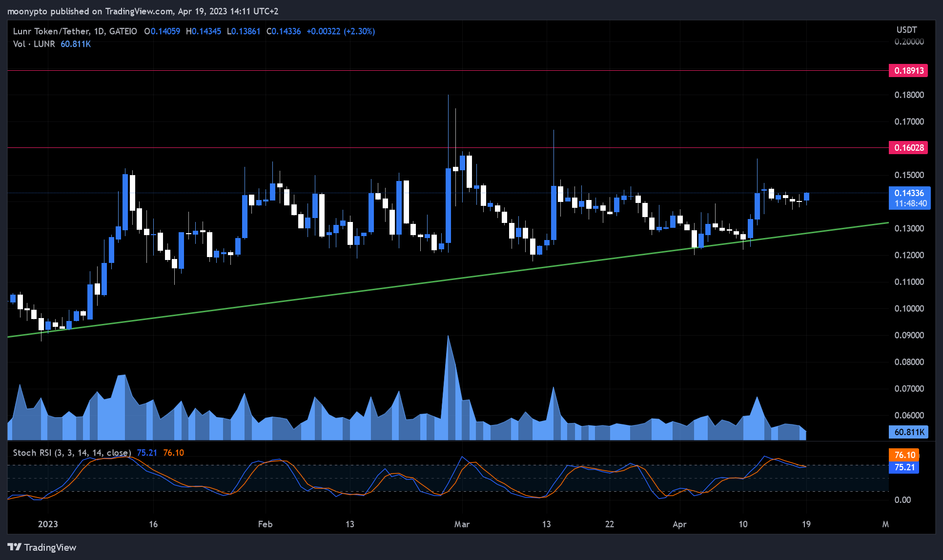Click the current price 0.14336 label

[x=909, y=193]
